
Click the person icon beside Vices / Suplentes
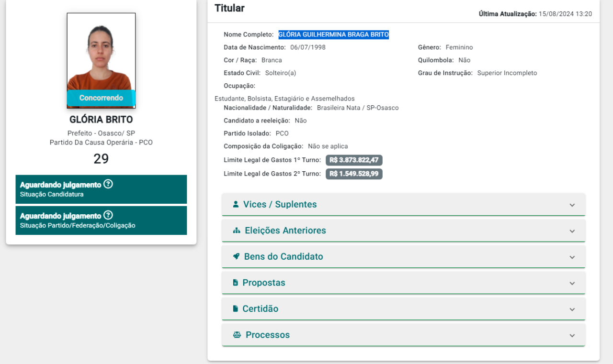[x=236, y=204]
